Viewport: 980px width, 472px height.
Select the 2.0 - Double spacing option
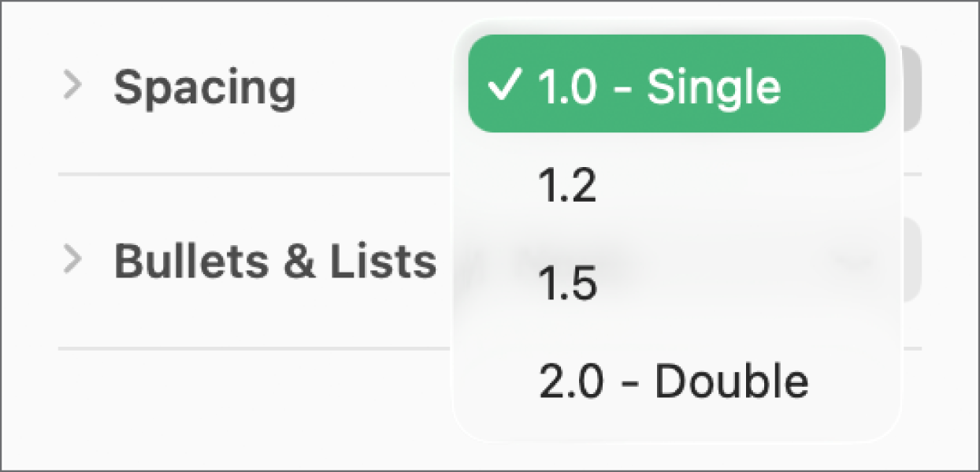click(x=674, y=381)
